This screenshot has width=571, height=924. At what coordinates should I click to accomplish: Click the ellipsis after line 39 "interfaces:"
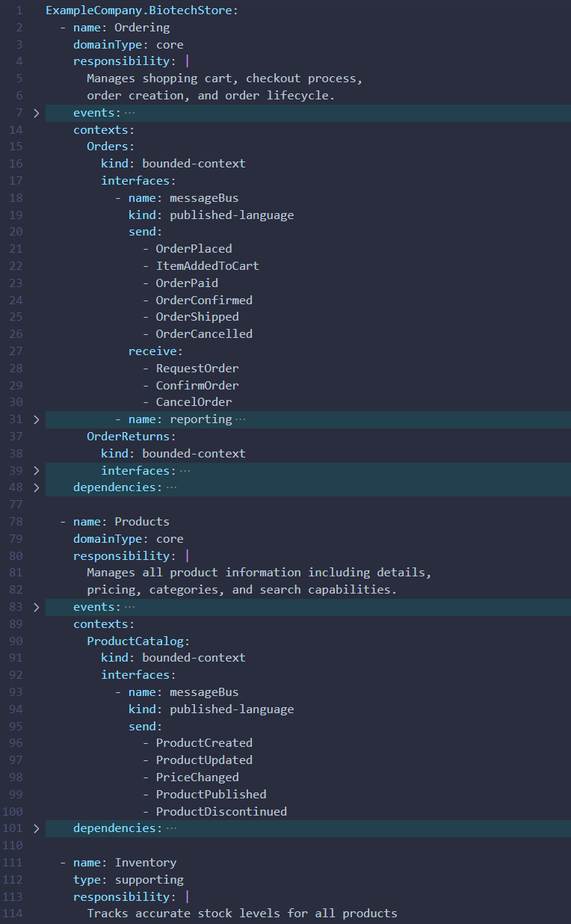click(185, 470)
